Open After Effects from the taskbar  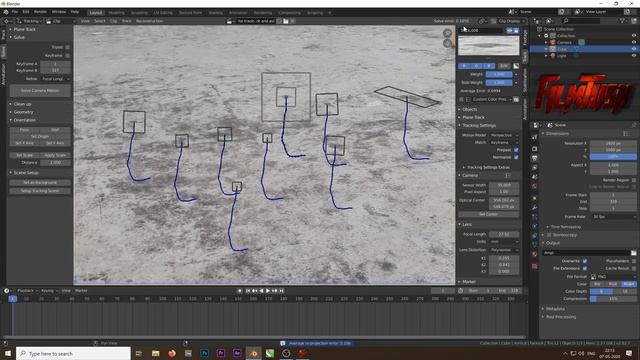pos(237,353)
